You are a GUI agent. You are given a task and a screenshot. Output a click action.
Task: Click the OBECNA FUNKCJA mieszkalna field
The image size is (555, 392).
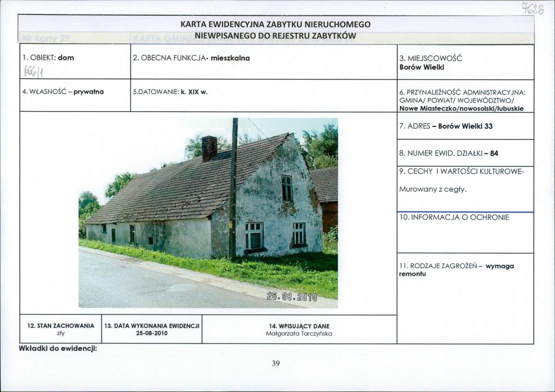tap(264, 62)
